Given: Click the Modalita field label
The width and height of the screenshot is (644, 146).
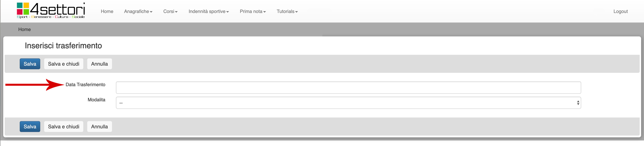Looking at the screenshot, I should click(96, 100).
